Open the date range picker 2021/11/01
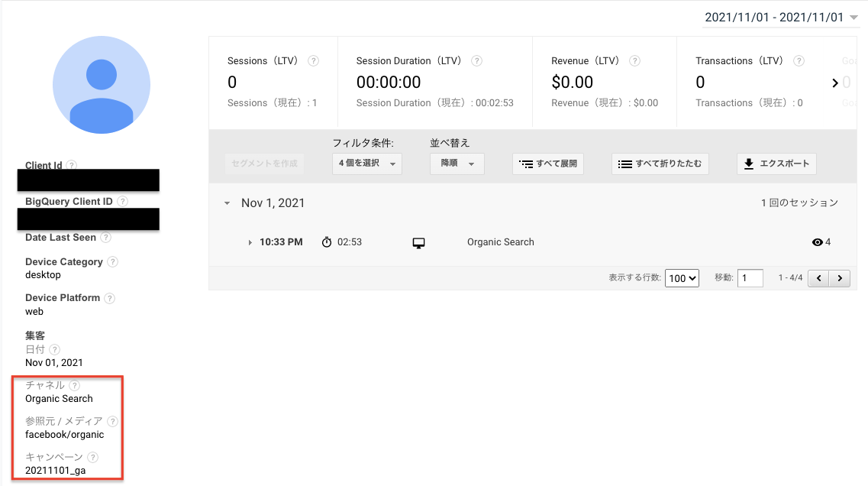Image resolution: width=868 pixels, height=486 pixels. (780, 17)
